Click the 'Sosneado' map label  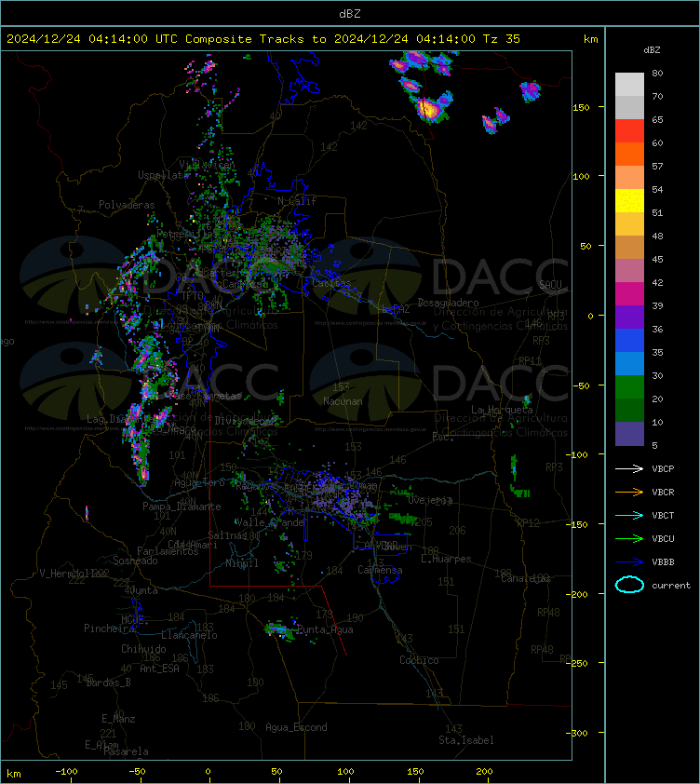click(135, 561)
